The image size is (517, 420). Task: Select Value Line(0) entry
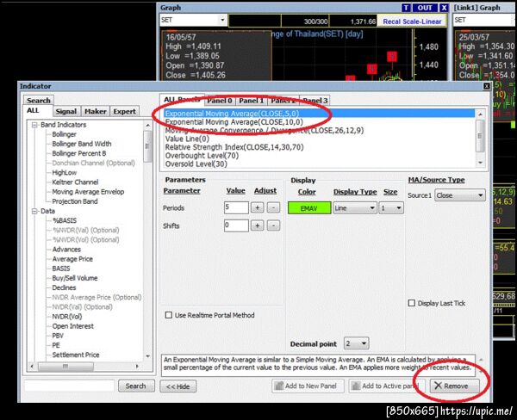[x=187, y=139]
